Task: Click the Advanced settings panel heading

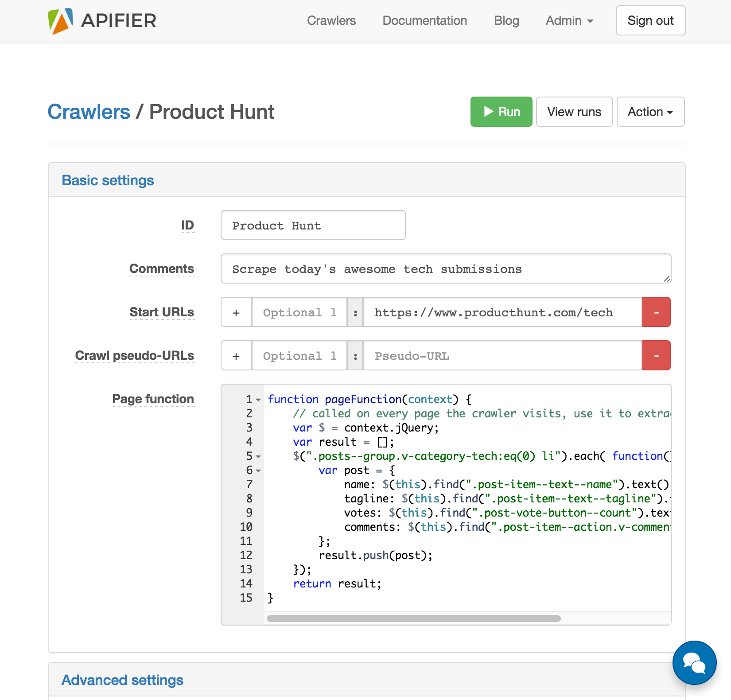Action: tap(122, 680)
